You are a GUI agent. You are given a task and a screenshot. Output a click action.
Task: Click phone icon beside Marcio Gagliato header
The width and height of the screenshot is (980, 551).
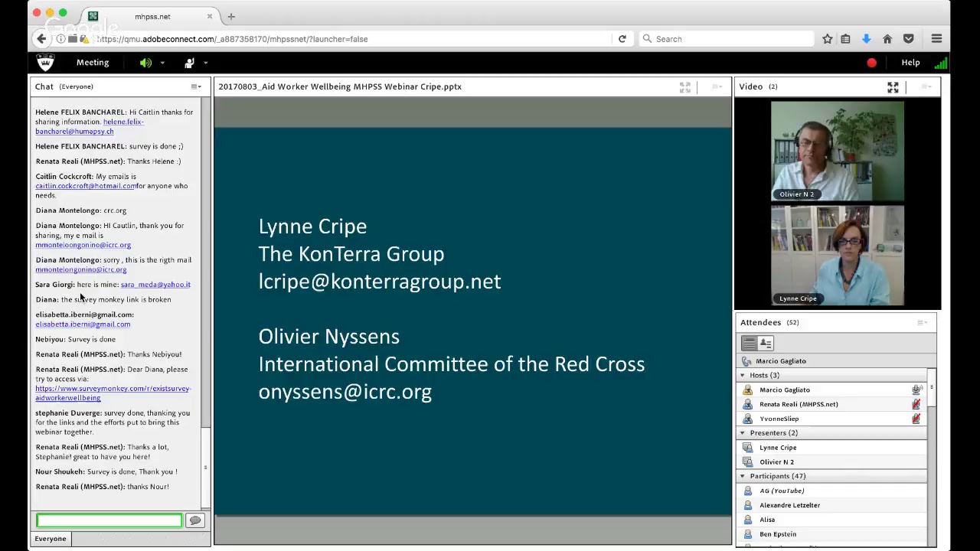click(746, 361)
